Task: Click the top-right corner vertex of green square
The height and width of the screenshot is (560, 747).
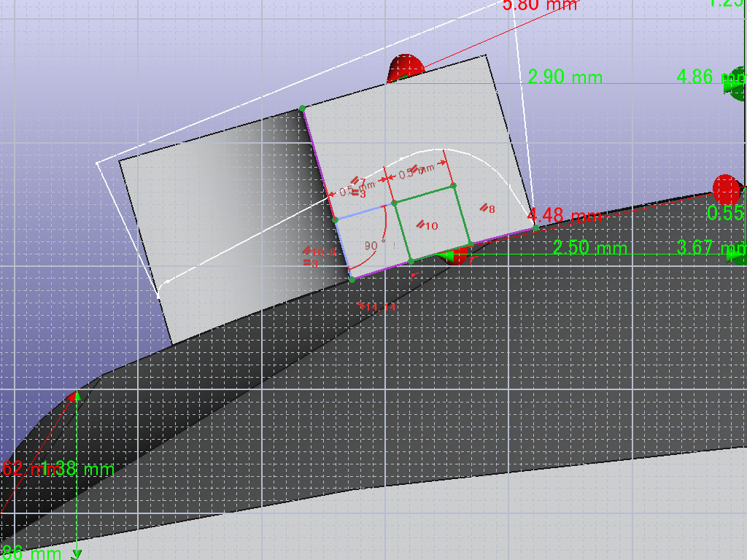Action: click(x=454, y=186)
